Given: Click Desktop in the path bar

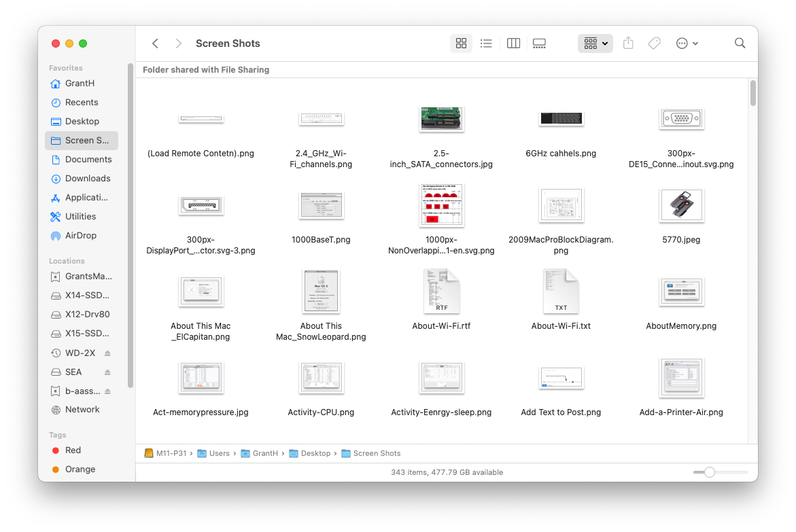Looking at the screenshot, I should [310, 453].
